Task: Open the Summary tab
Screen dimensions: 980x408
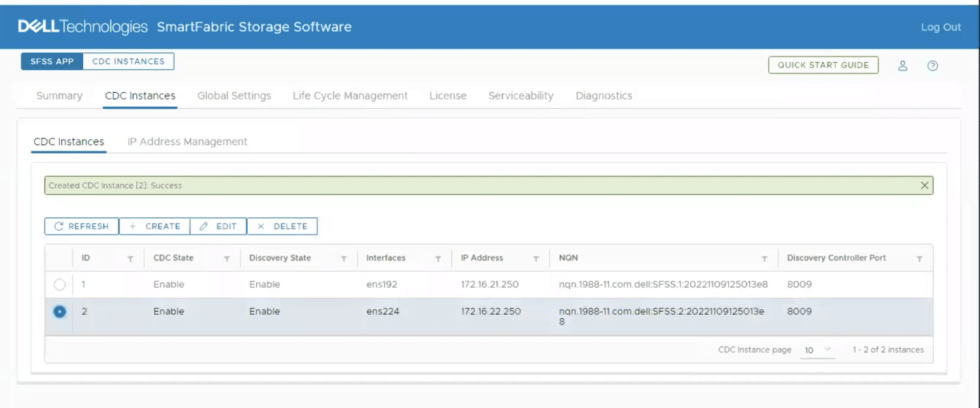Action: pos(59,96)
